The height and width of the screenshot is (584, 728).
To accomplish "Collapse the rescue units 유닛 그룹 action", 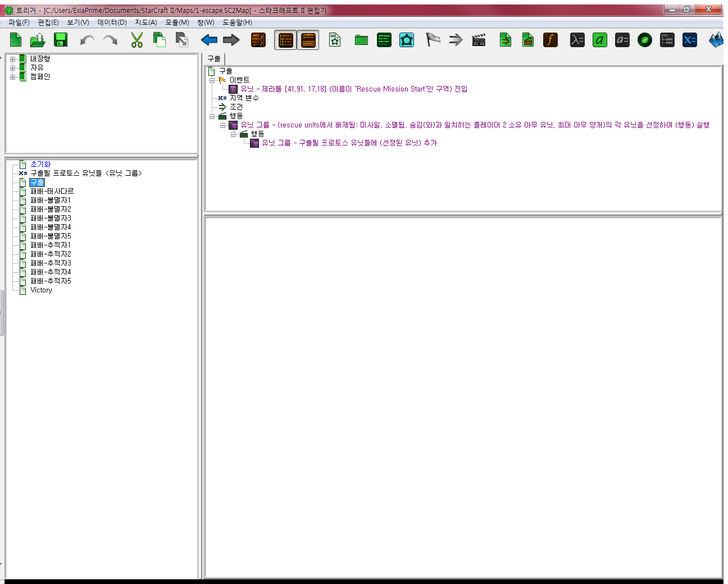I will 222,125.
